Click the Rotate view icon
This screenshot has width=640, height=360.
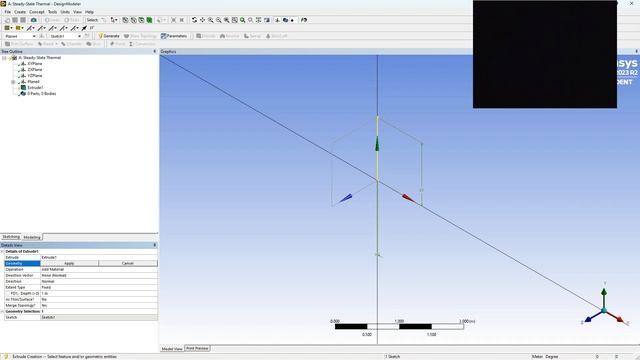coord(194,20)
